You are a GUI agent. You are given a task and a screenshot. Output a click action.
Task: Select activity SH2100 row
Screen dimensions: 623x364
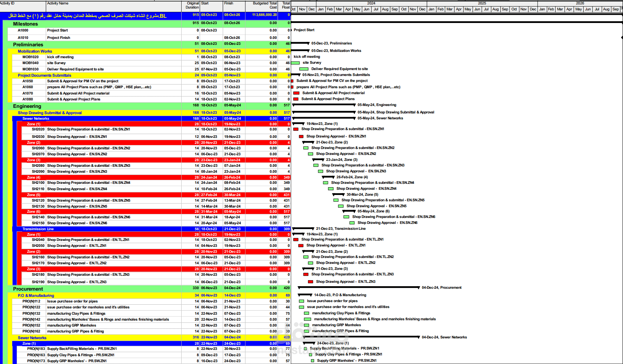coord(156,183)
